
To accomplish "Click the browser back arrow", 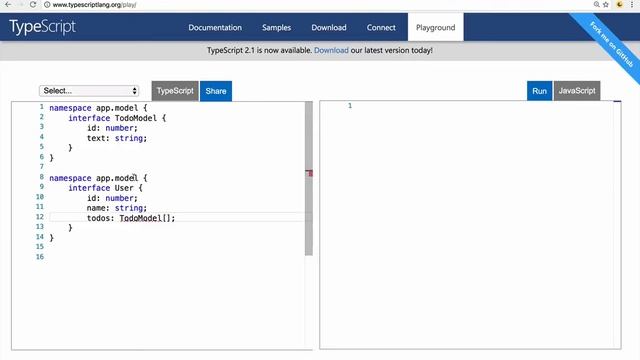I will (x=8, y=4).
